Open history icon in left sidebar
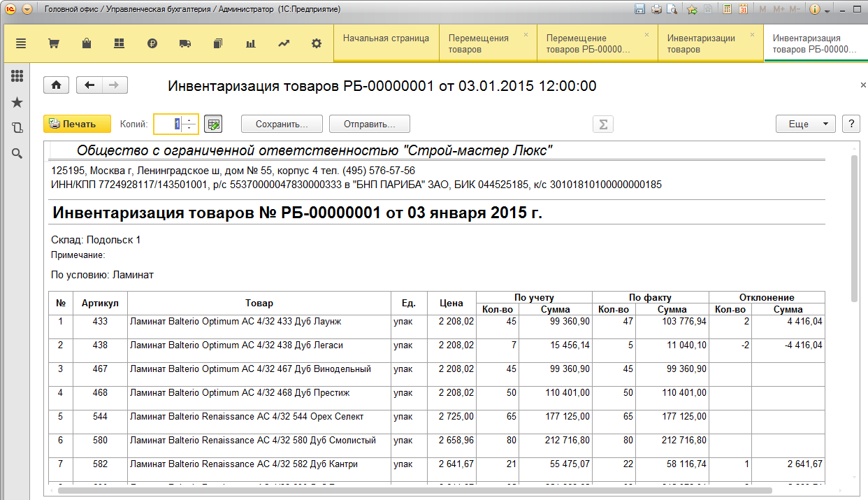 [x=17, y=128]
